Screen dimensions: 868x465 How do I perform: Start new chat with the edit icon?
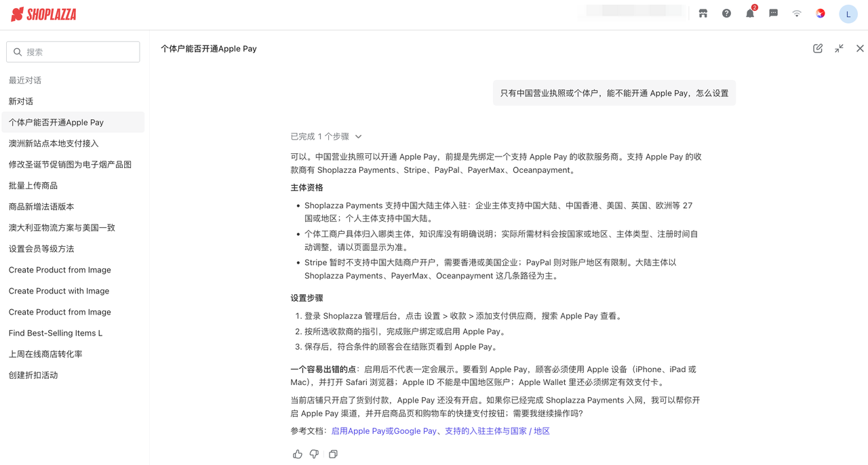click(818, 49)
